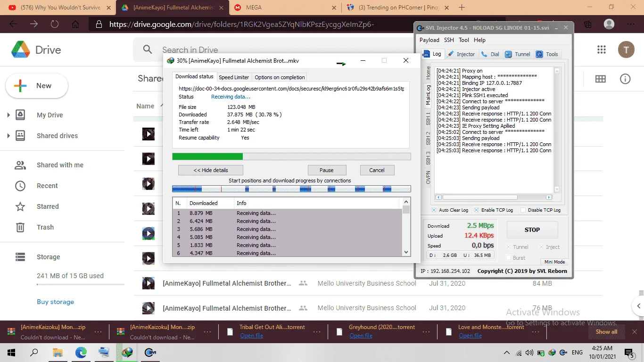Click the connections list vertical scrollbar
Viewport: 644px width, 362px height.
[406, 228]
